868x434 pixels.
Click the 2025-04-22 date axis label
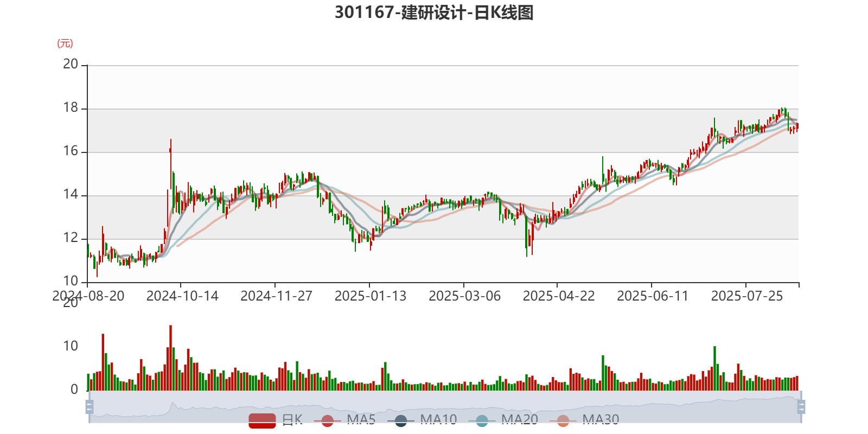click(559, 296)
